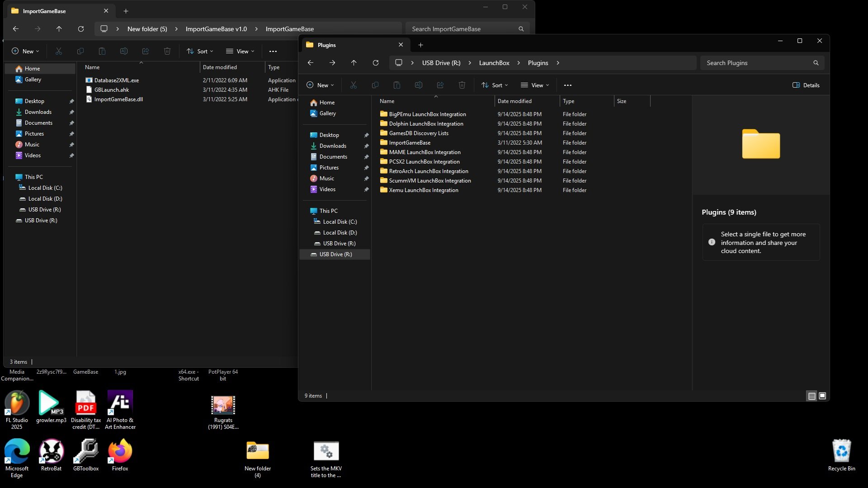Select growler.mp3 file on desktop
Screen dimensions: 868x488
click(x=51, y=407)
